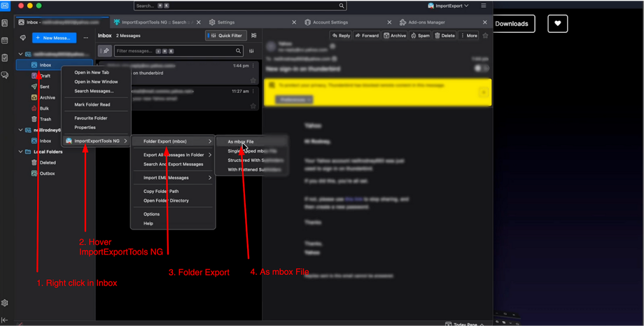The width and height of the screenshot is (644, 326).
Task: Choose Copy Folder Path
Action: pos(173,191)
